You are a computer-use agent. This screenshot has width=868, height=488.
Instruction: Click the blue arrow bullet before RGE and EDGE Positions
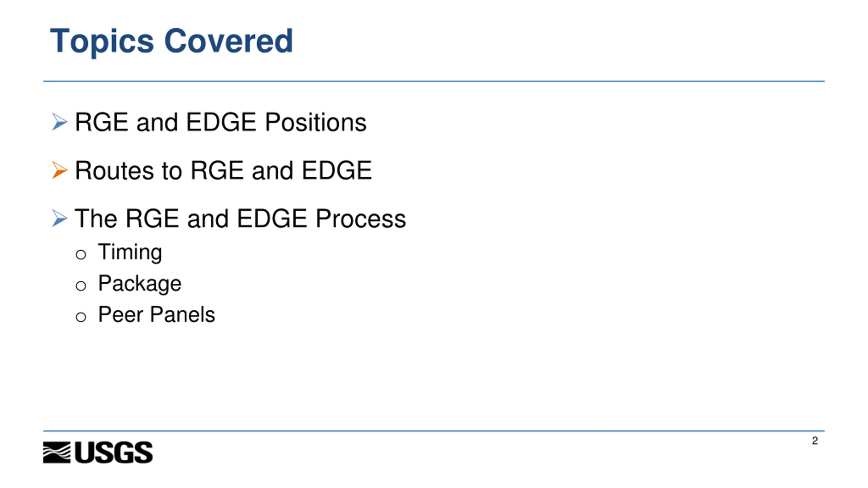point(60,122)
